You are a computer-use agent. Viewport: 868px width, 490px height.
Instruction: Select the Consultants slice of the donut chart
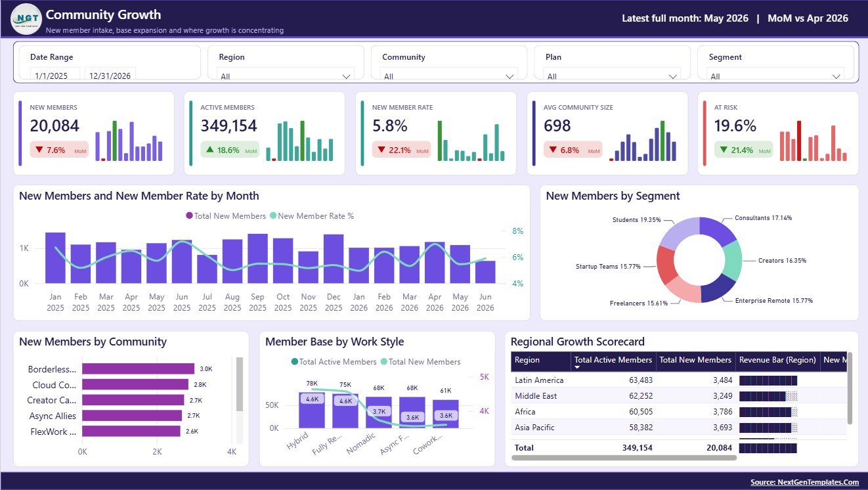click(x=717, y=230)
